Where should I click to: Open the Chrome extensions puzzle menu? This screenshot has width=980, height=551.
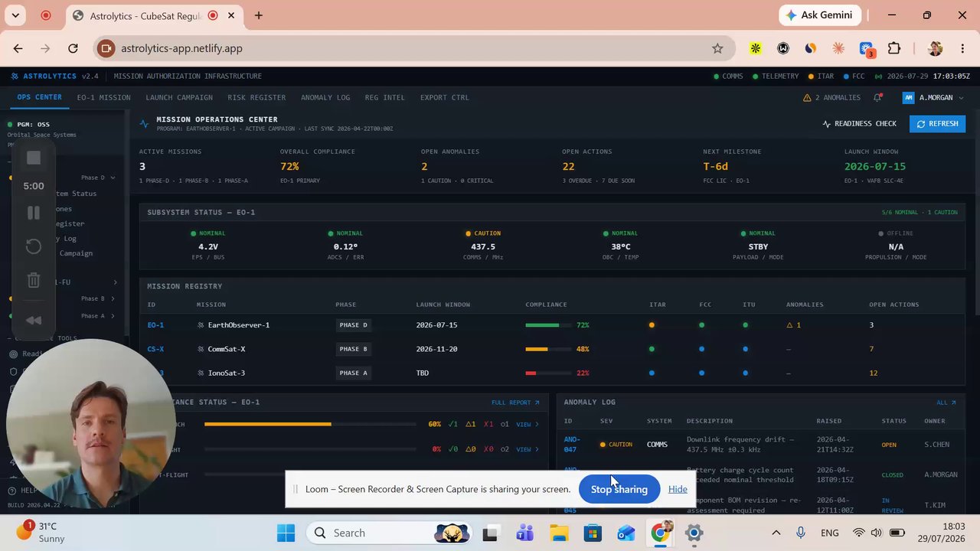click(894, 48)
